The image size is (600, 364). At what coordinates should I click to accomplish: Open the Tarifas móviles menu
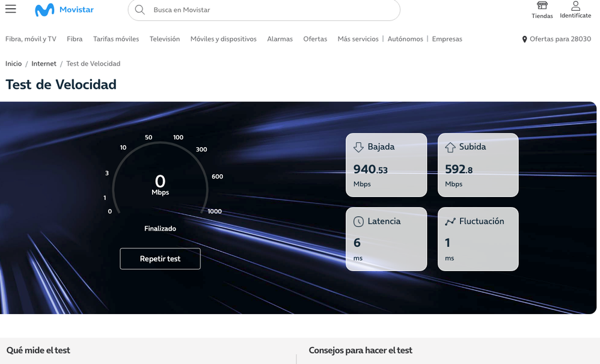[116, 39]
